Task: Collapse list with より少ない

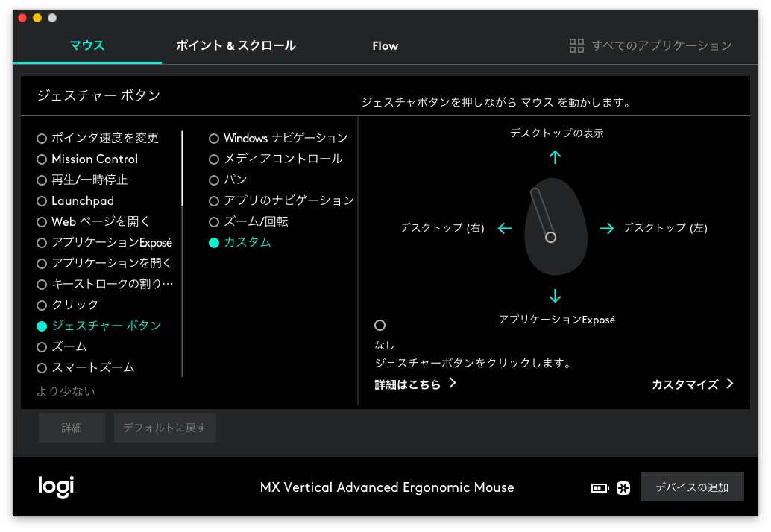Action: tap(66, 391)
